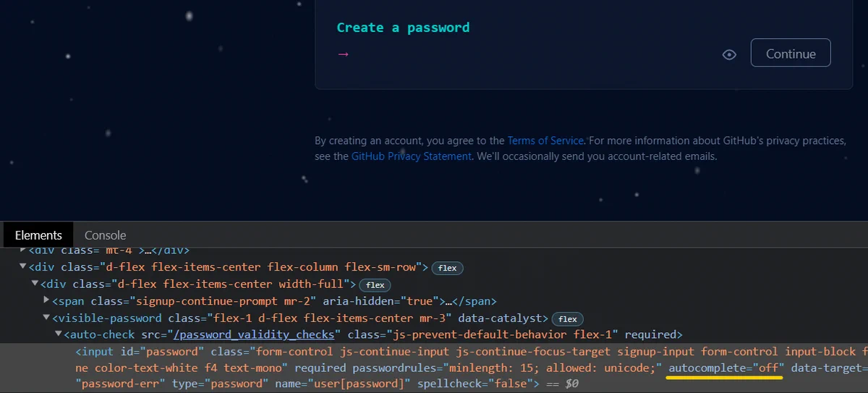The height and width of the screenshot is (393, 868).
Task: Click the data-catalyst attribute
Action: 501,318
